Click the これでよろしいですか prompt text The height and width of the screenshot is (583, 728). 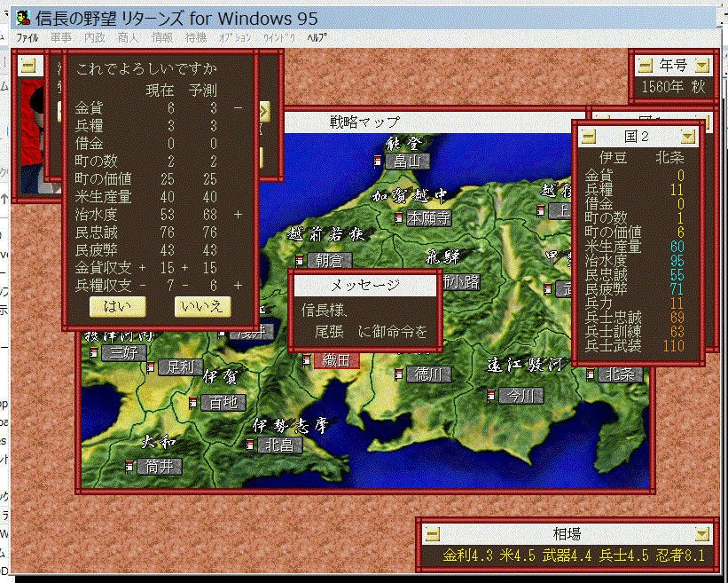(x=146, y=69)
